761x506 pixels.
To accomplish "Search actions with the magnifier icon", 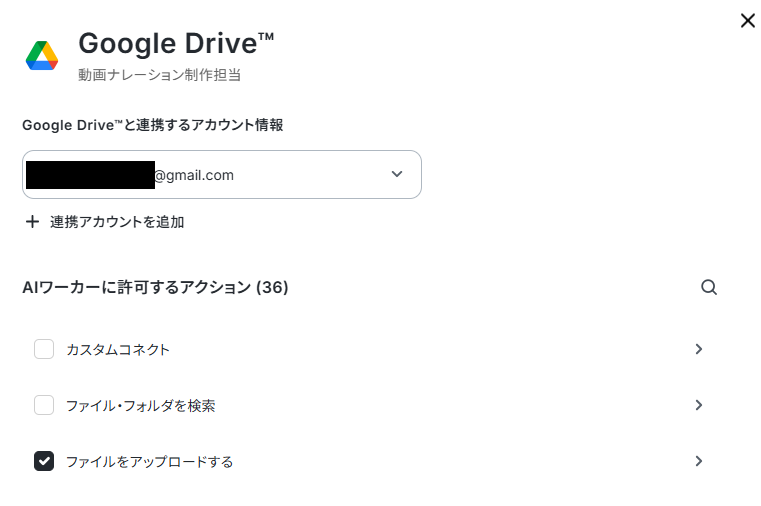I will 709,287.
